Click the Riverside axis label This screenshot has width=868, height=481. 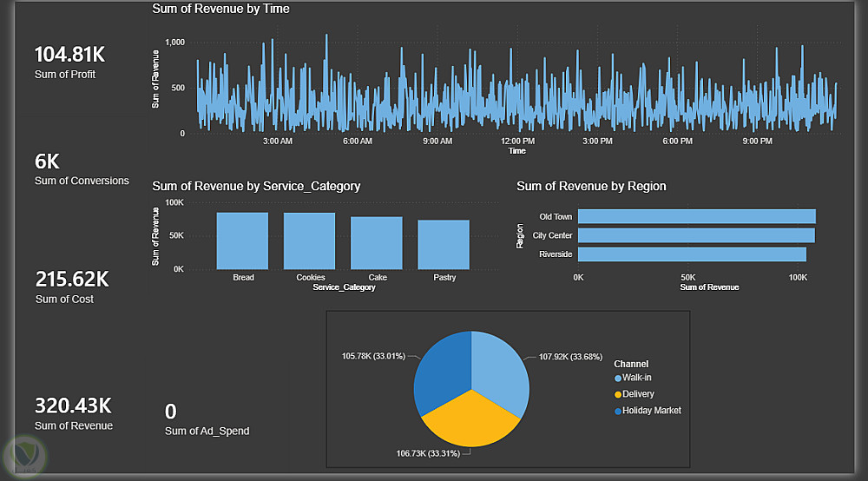pos(556,254)
